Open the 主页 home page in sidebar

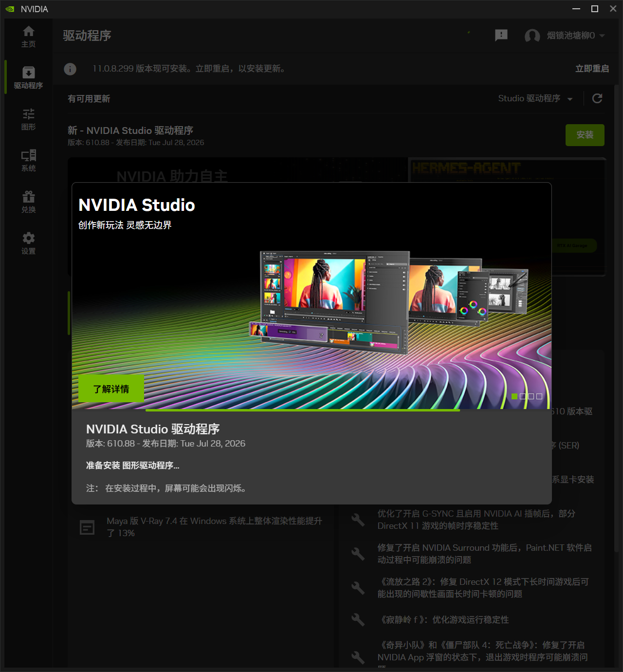click(28, 37)
